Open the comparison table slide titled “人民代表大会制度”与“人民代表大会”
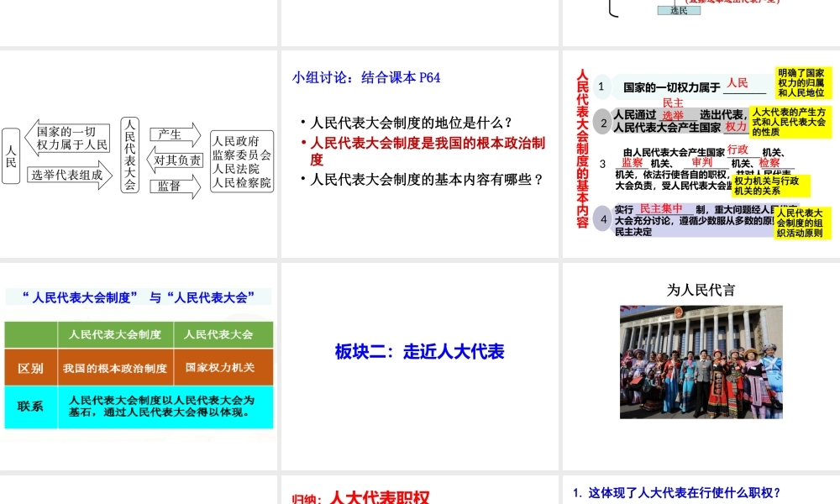Viewport: 840px width, 504px height. click(x=139, y=366)
